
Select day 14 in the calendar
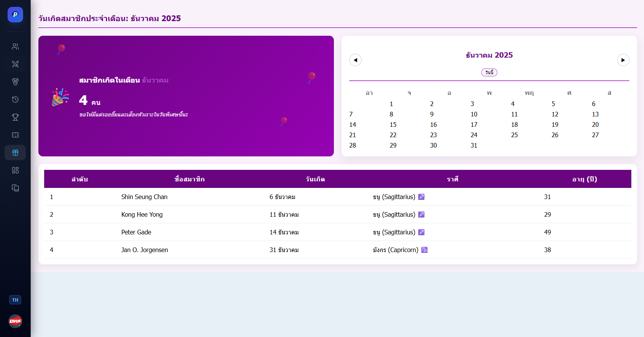tap(353, 125)
